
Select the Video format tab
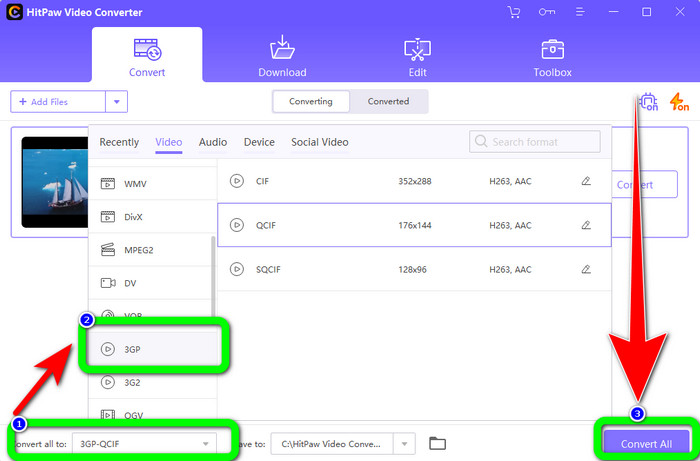168,142
